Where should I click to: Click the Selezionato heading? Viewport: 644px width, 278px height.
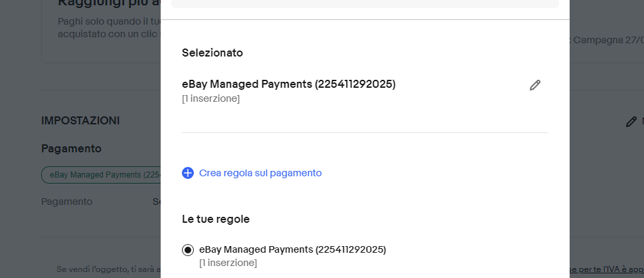click(212, 53)
